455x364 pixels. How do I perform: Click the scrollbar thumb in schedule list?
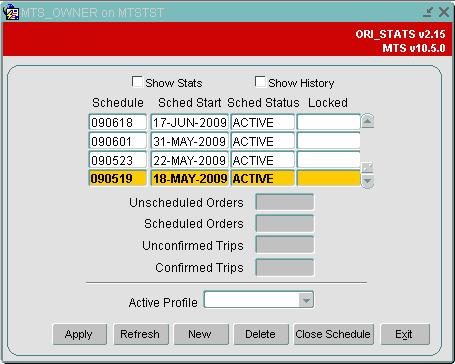point(367,168)
